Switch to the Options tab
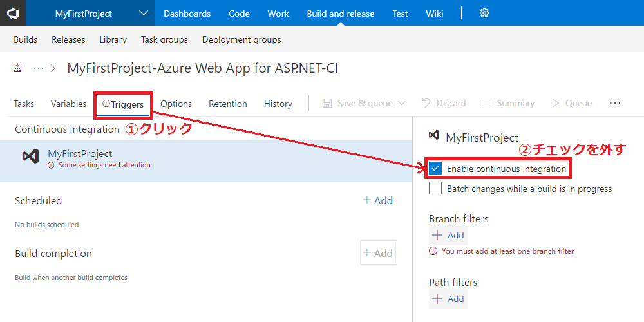Screen dimensions: 644x322 176,104
